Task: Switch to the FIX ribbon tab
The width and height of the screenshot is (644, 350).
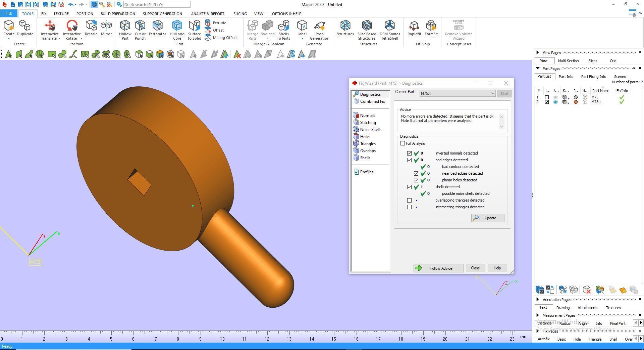Action: (x=44, y=14)
